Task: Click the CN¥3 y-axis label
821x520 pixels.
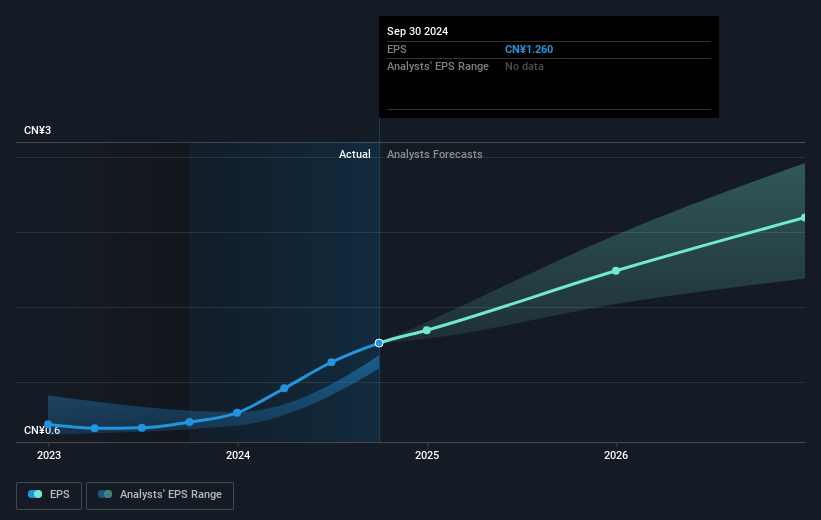Action: click(37, 130)
